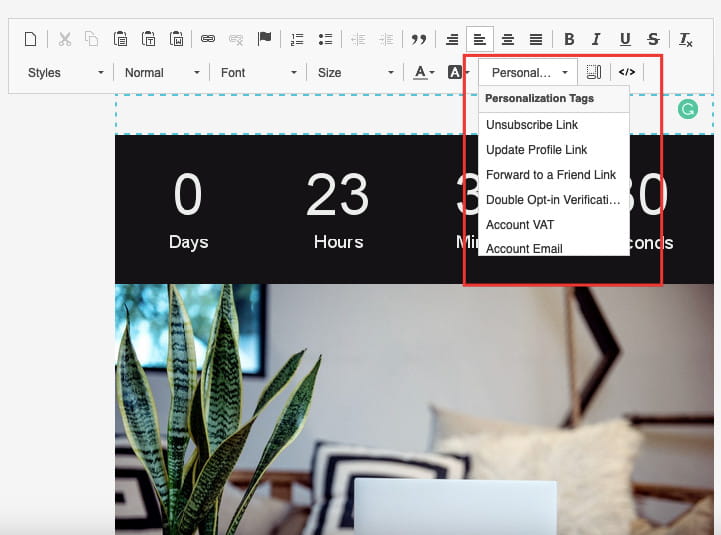Click the New Page document icon
The height and width of the screenshot is (535, 721).
30,39
